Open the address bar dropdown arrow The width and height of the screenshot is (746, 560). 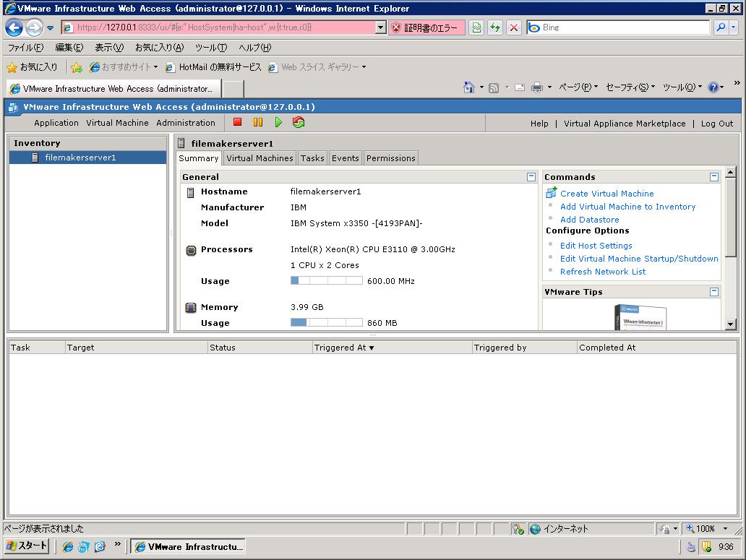pos(380,27)
